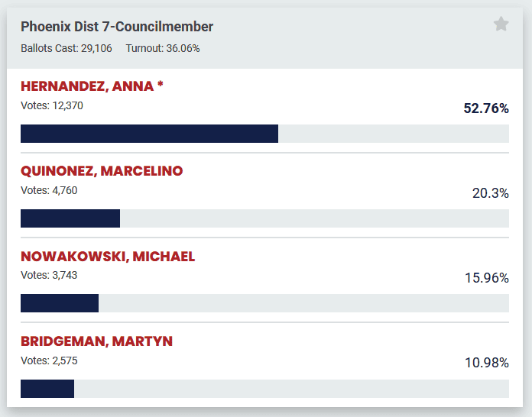The width and height of the screenshot is (532, 417).
Task: Click the 10.98% percentage label
Action: [x=487, y=363]
